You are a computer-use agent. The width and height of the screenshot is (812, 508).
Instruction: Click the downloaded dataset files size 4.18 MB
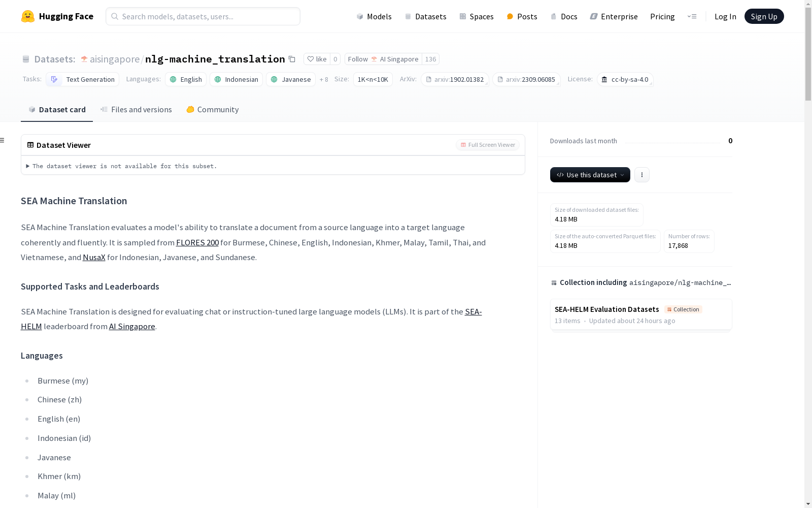click(566, 219)
